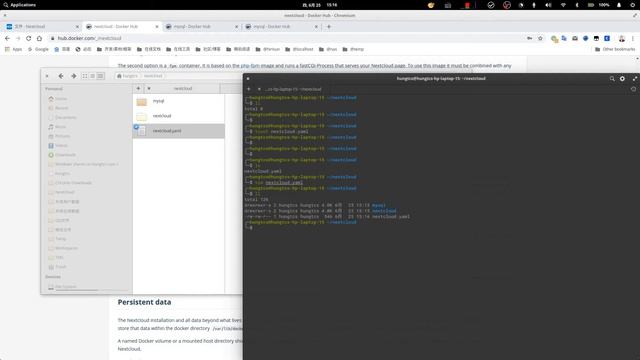Collapse the Devices section in Files sidebar
The height and width of the screenshot is (360, 640).
click(53, 277)
